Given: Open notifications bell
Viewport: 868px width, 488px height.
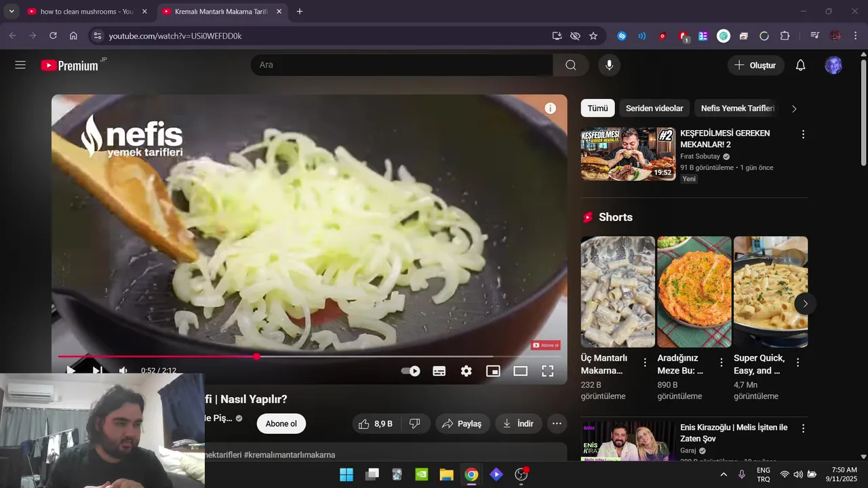Looking at the screenshot, I should click(800, 65).
